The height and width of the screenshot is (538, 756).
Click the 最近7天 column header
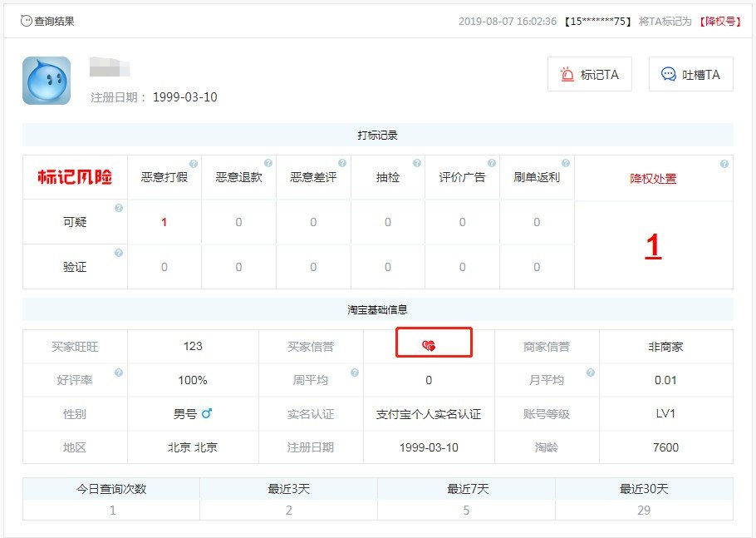click(467, 489)
